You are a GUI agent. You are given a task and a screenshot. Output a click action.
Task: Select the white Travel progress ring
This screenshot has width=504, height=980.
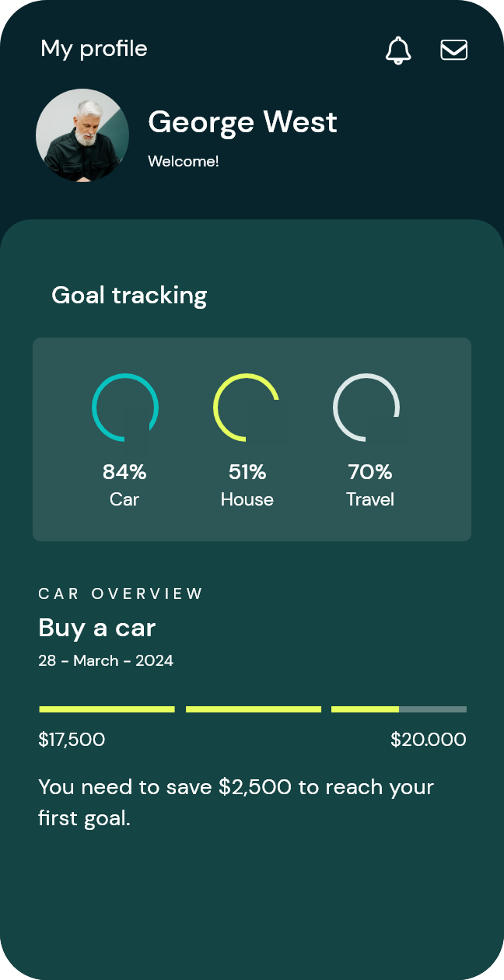point(366,408)
